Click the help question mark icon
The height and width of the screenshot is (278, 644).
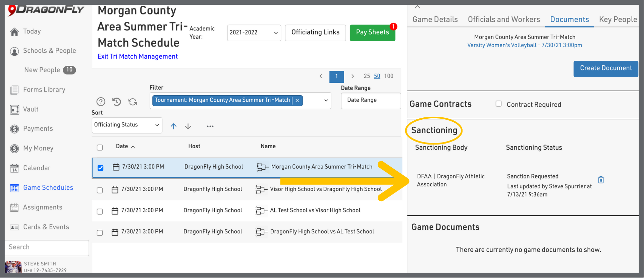pos(101,102)
